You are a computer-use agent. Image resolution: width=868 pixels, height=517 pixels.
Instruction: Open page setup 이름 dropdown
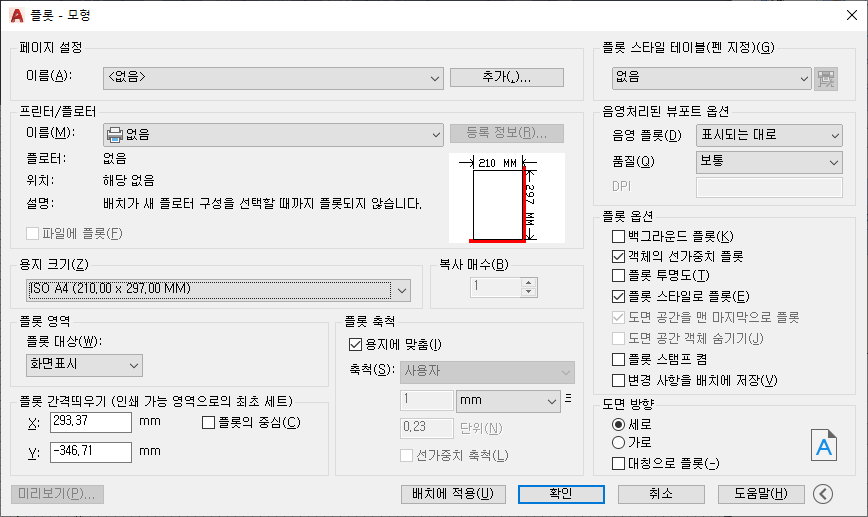273,78
